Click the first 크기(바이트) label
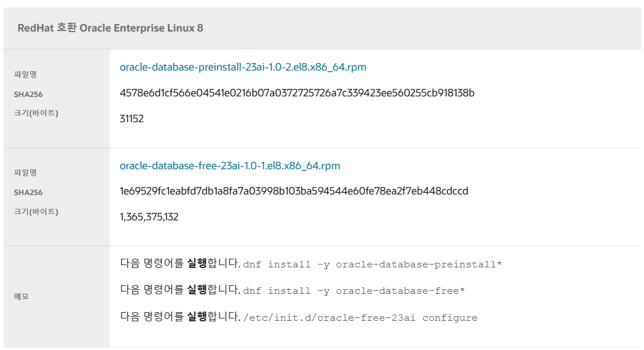 pyautogui.click(x=36, y=113)
